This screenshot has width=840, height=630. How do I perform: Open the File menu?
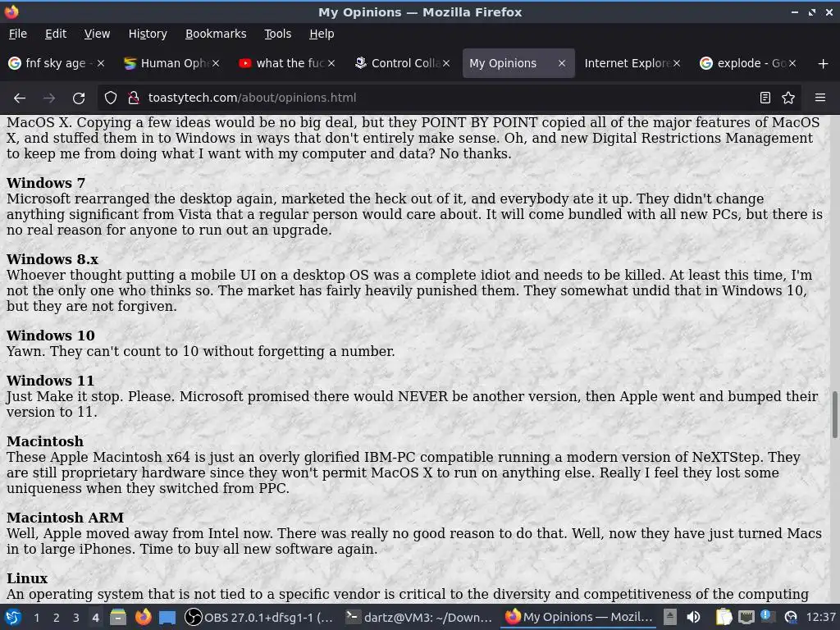pyautogui.click(x=18, y=34)
